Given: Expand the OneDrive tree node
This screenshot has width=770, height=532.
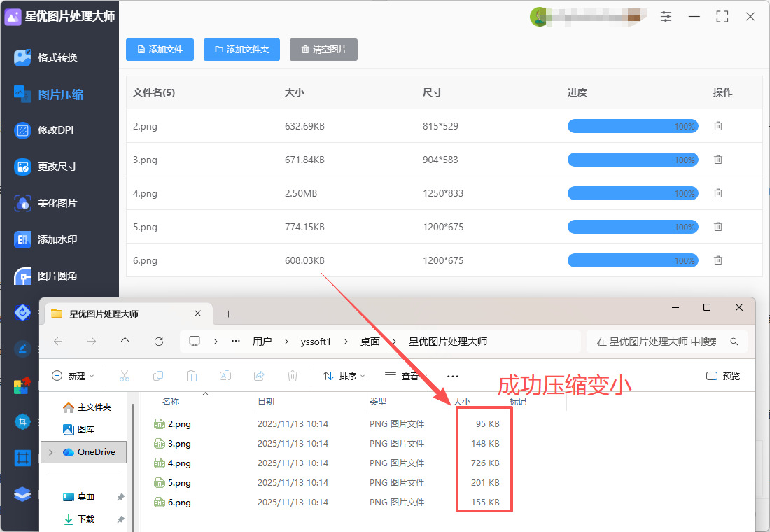Looking at the screenshot, I should tap(51, 452).
